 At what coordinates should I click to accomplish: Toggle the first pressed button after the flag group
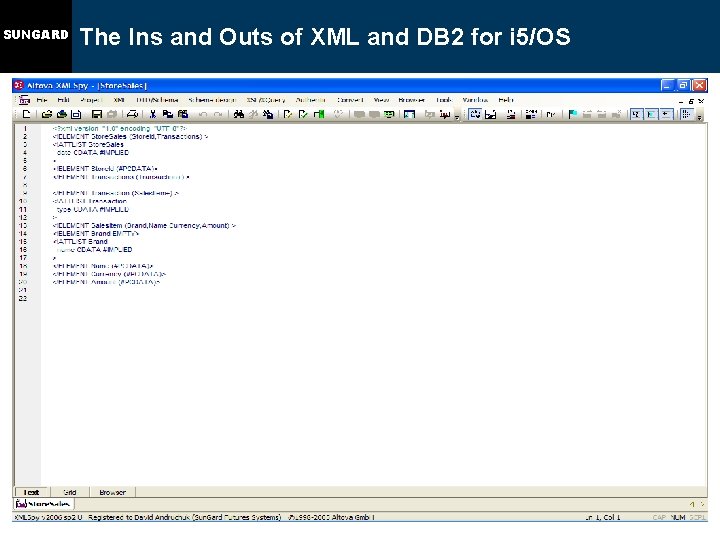[x=636, y=114]
